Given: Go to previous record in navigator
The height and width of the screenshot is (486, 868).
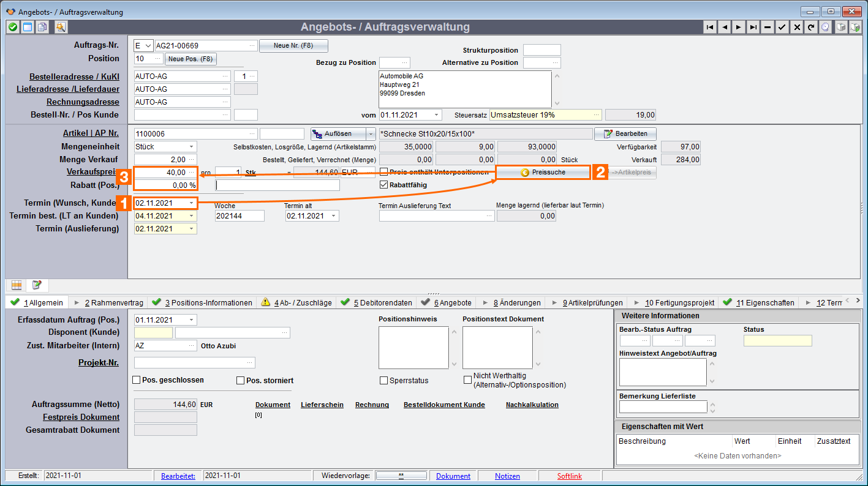Looking at the screenshot, I should pyautogui.click(x=725, y=27).
